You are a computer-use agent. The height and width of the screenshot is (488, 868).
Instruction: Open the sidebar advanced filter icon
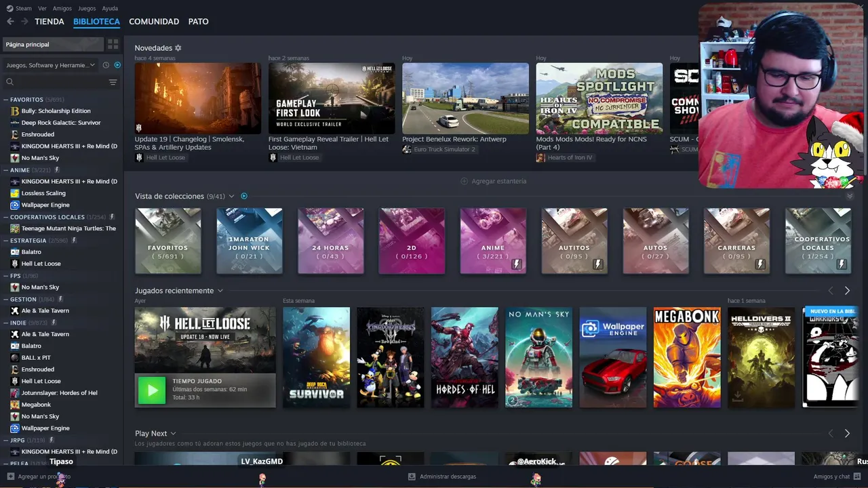tap(113, 82)
